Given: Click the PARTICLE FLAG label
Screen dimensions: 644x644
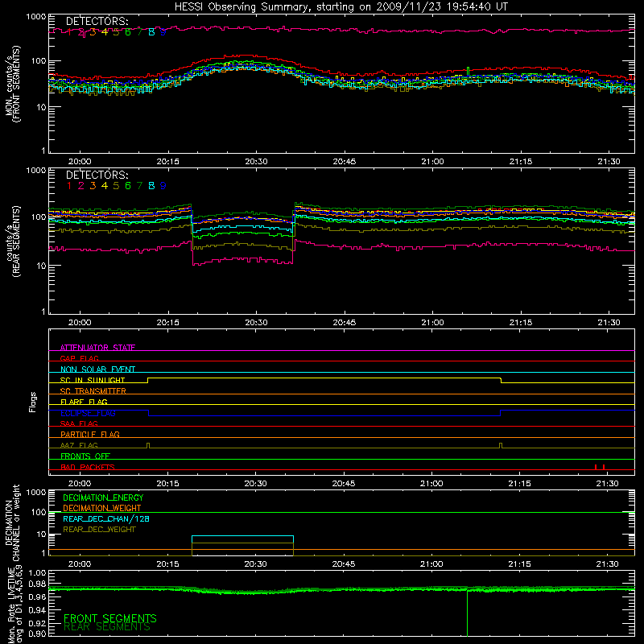Looking at the screenshot, I should click(x=90, y=434).
